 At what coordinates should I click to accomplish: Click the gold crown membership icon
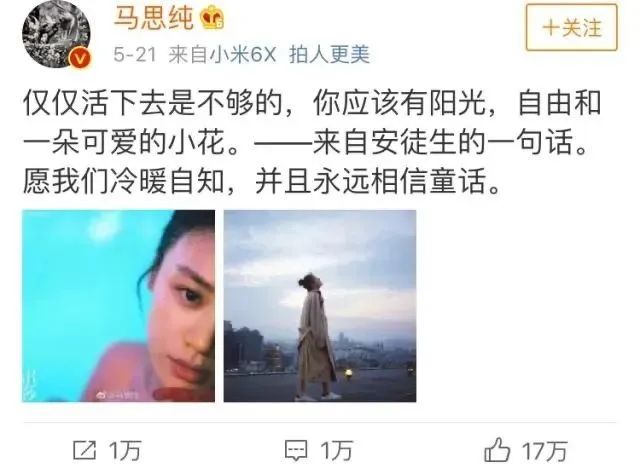tap(212, 19)
